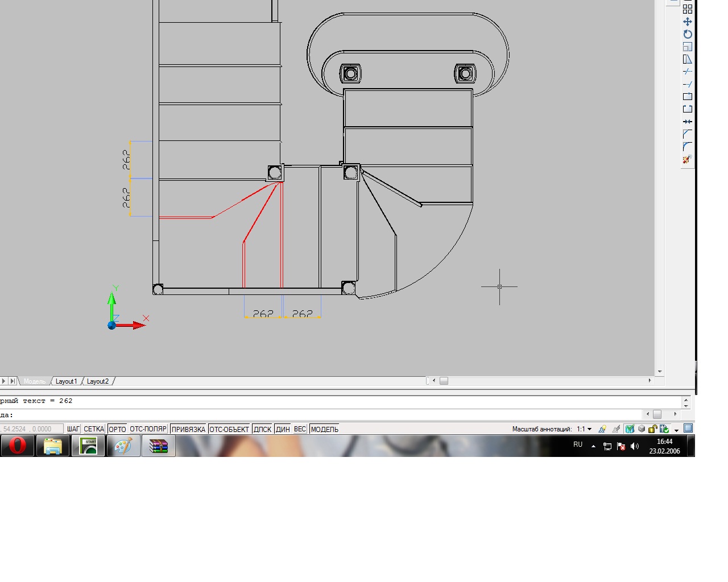This screenshot has height=582, width=728.
Task: Click the horizontal scrollbar thumb
Action: 444,381
